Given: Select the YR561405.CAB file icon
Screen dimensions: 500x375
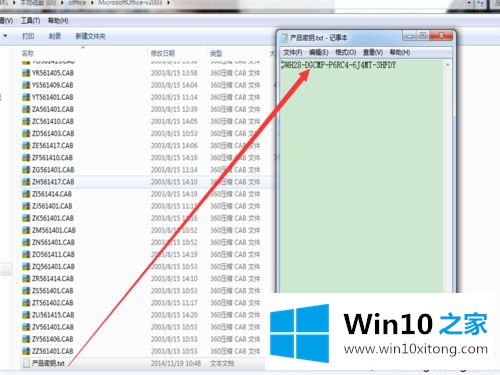Looking at the screenshot, I should [26, 73].
